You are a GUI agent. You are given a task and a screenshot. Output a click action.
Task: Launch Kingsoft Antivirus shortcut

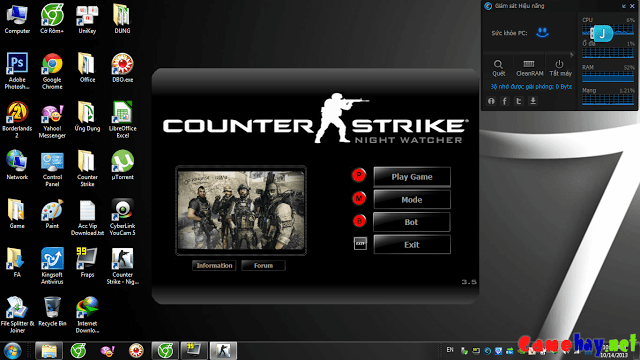tap(52, 266)
